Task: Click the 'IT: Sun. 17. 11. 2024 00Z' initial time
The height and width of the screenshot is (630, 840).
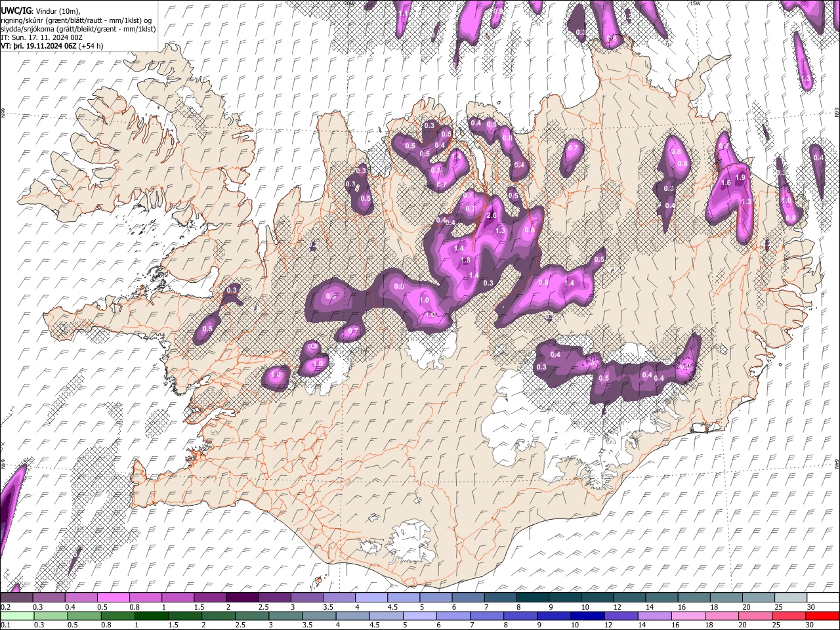Action: pyautogui.click(x=42, y=37)
